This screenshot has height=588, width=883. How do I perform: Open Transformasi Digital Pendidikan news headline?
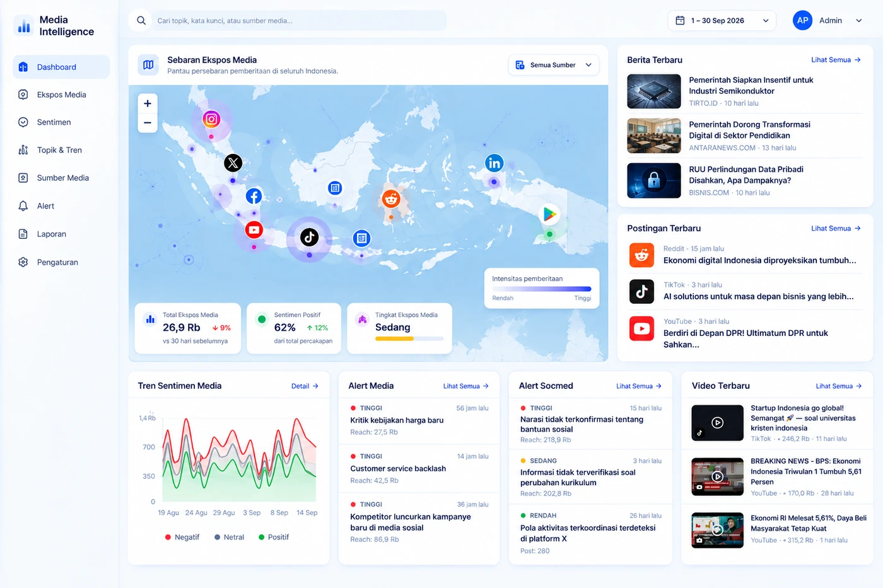click(x=749, y=130)
